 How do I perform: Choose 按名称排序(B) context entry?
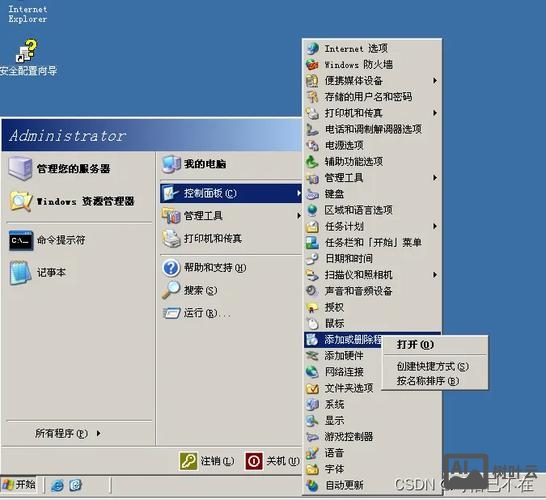(x=435, y=381)
